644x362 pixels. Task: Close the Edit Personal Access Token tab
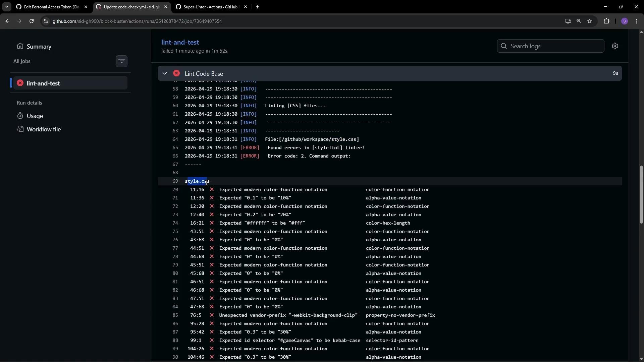coord(86,7)
